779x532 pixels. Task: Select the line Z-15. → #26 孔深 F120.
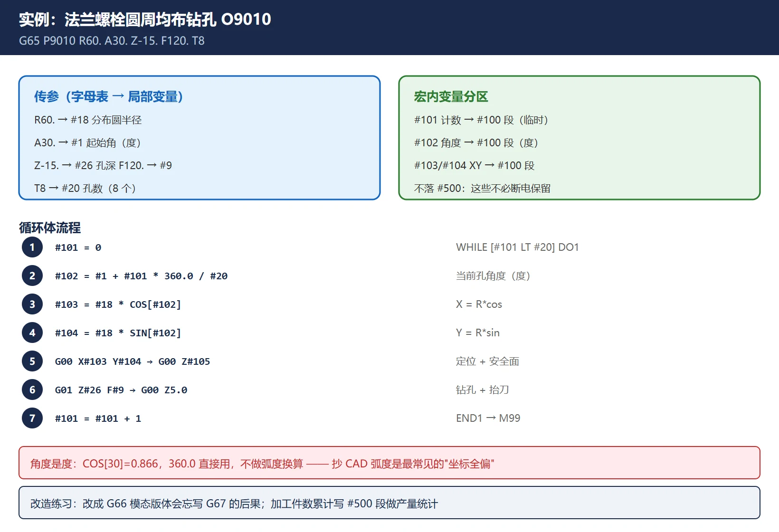103,165
